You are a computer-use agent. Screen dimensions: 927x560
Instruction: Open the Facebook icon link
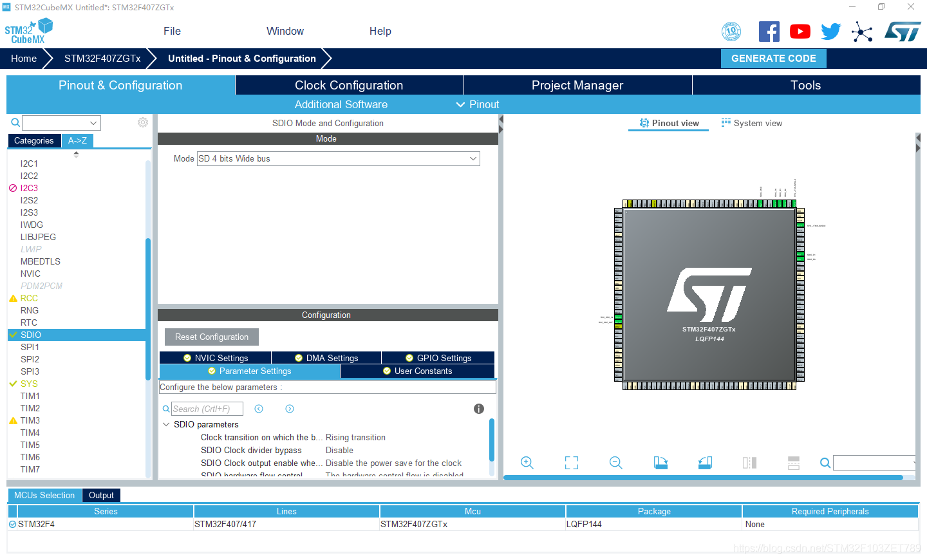click(x=769, y=32)
